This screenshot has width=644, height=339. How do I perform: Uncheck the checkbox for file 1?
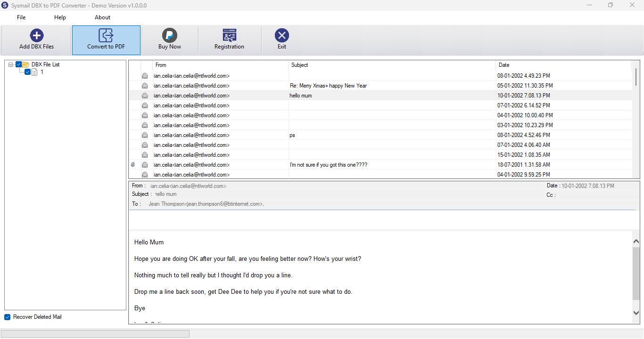coord(28,72)
